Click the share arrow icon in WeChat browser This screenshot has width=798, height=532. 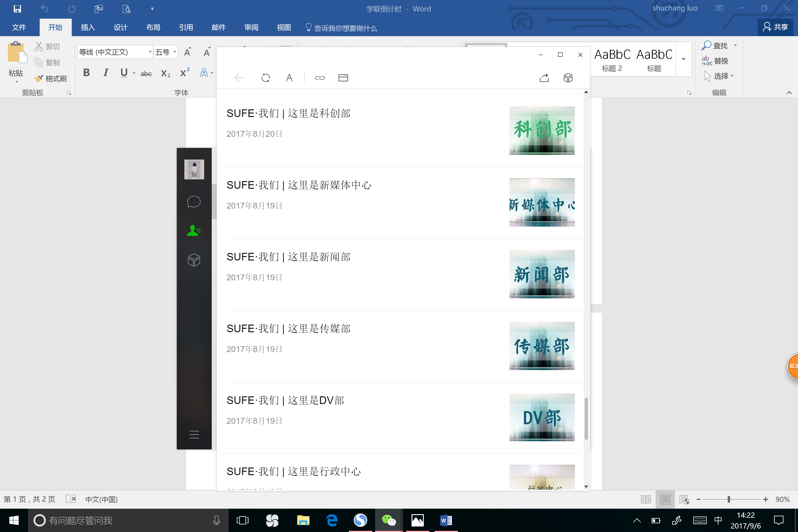(x=544, y=78)
